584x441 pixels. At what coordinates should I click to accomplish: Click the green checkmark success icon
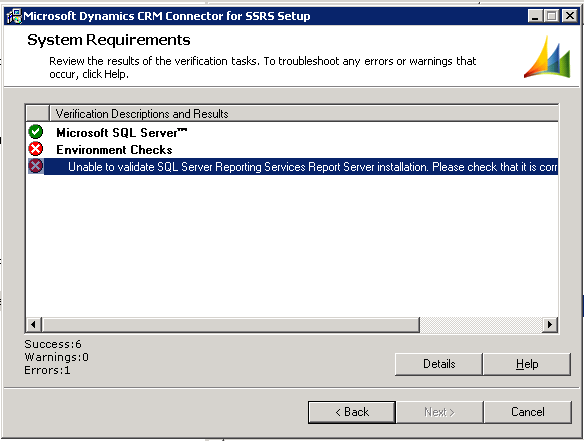[36, 132]
